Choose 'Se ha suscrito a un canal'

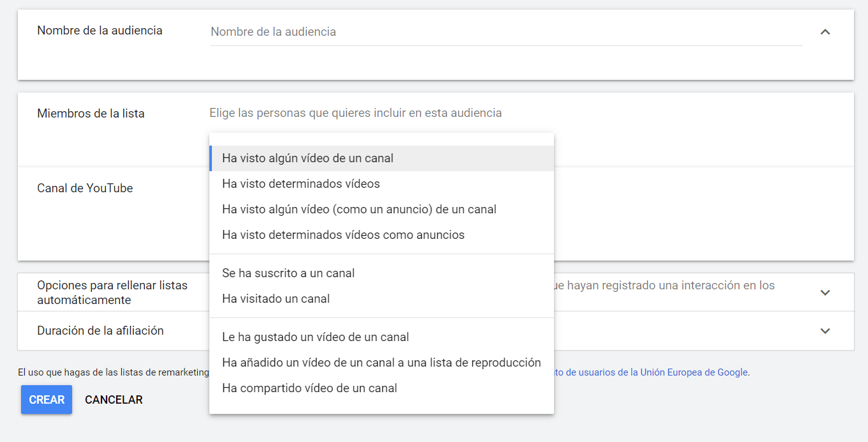pos(288,273)
